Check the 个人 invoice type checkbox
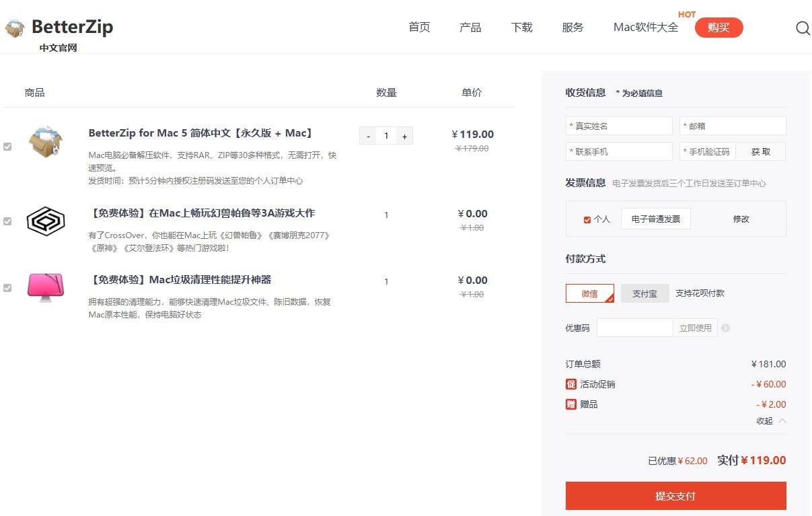Screen dimensions: 812x516 [x=587, y=219]
